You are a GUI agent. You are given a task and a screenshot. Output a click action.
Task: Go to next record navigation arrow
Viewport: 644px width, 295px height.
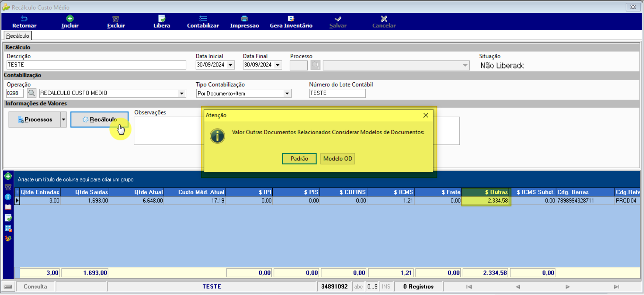567,287
